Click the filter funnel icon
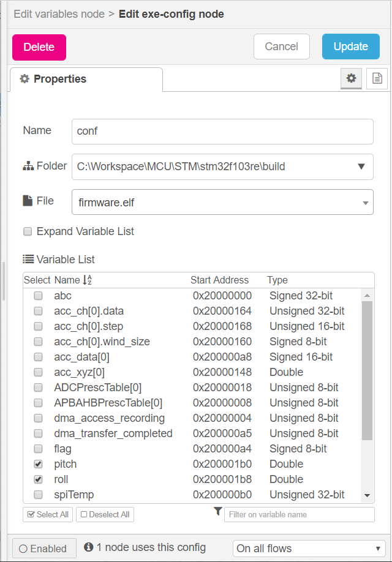The image size is (392, 562). pos(217,512)
